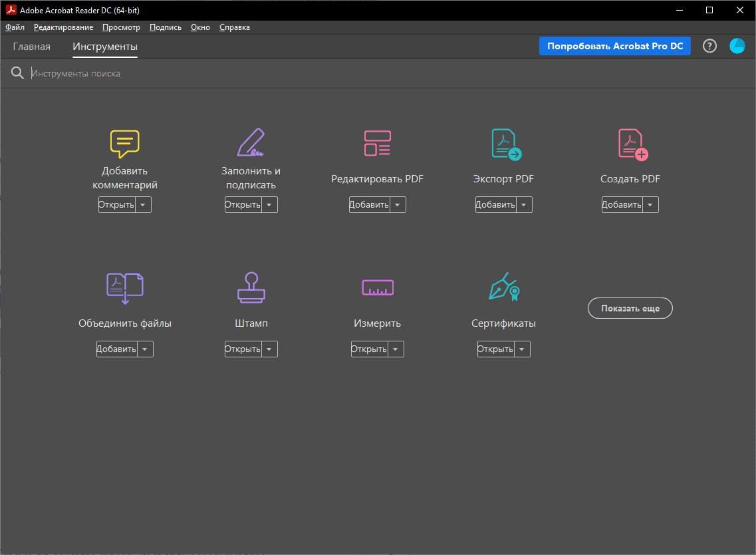Select the Stamp tool icon
756x555 pixels.
point(251,287)
